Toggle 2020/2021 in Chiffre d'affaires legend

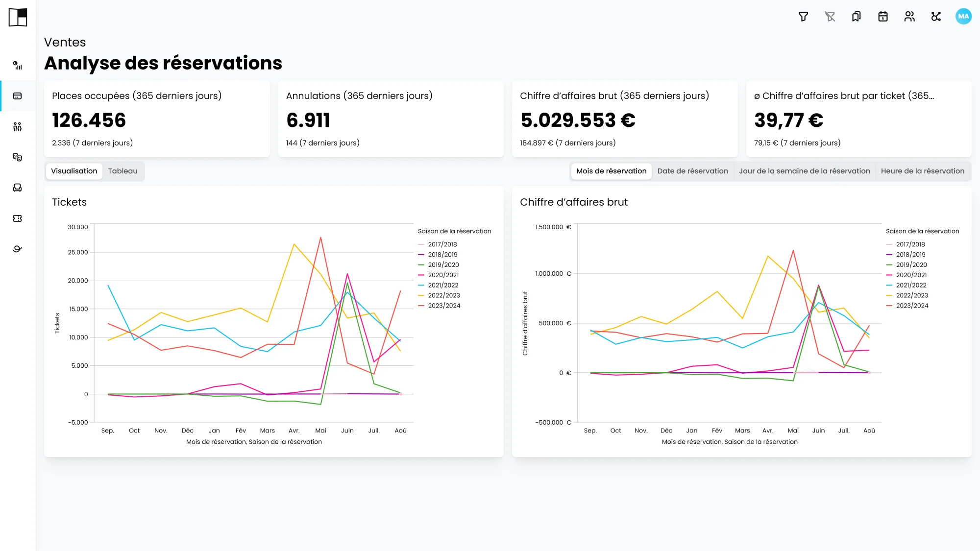tap(906, 275)
